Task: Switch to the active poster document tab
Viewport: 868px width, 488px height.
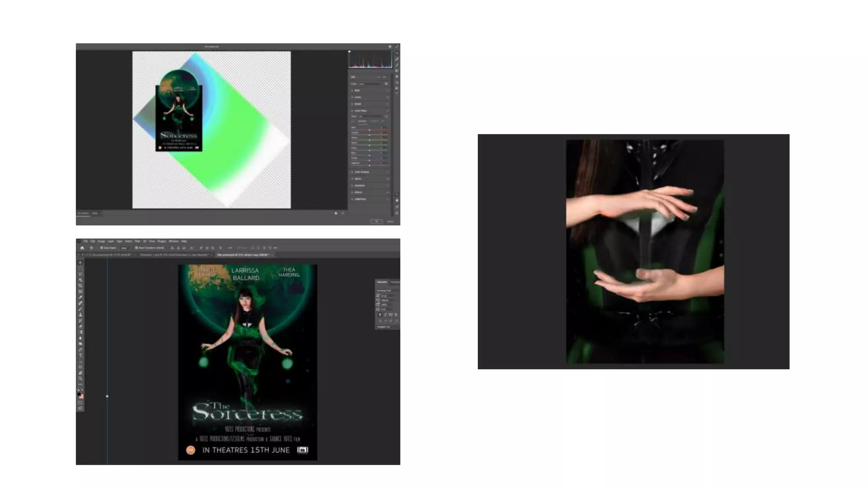Action: coord(243,255)
